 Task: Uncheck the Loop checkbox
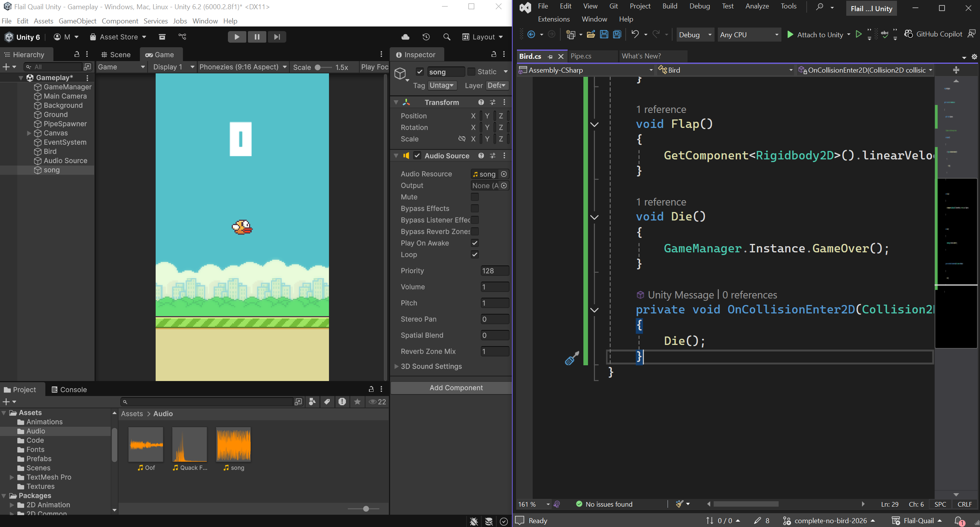pos(475,255)
